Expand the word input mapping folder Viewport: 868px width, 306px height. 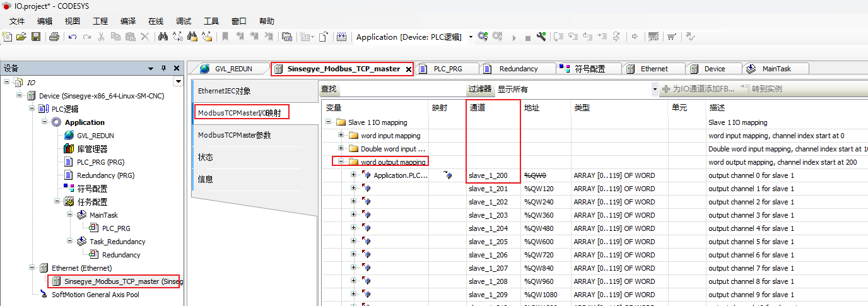(341, 136)
